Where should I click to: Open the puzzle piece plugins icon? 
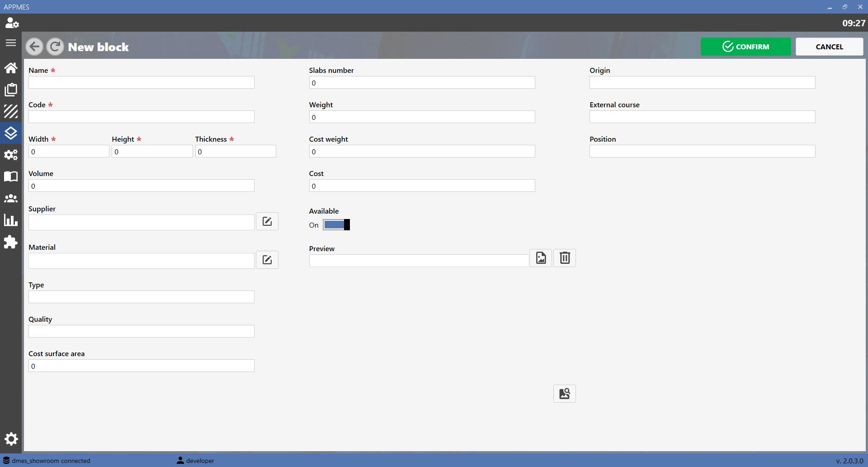click(11, 242)
